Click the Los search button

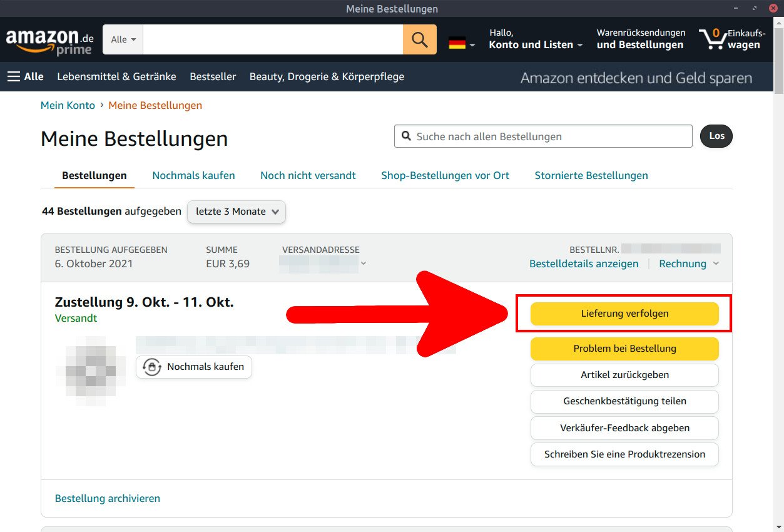point(716,136)
